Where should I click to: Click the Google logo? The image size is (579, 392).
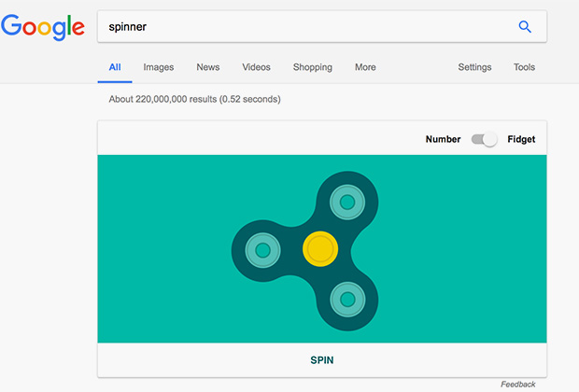[44, 27]
